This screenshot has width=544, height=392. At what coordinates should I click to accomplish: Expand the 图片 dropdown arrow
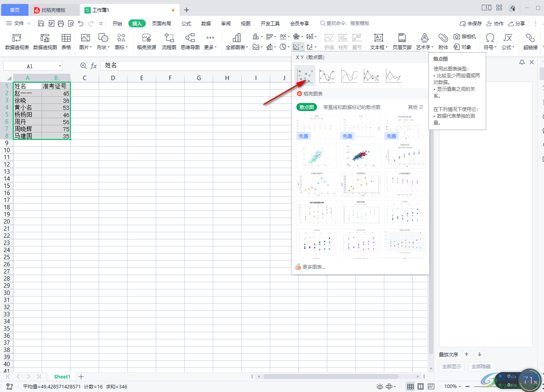[91, 48]
